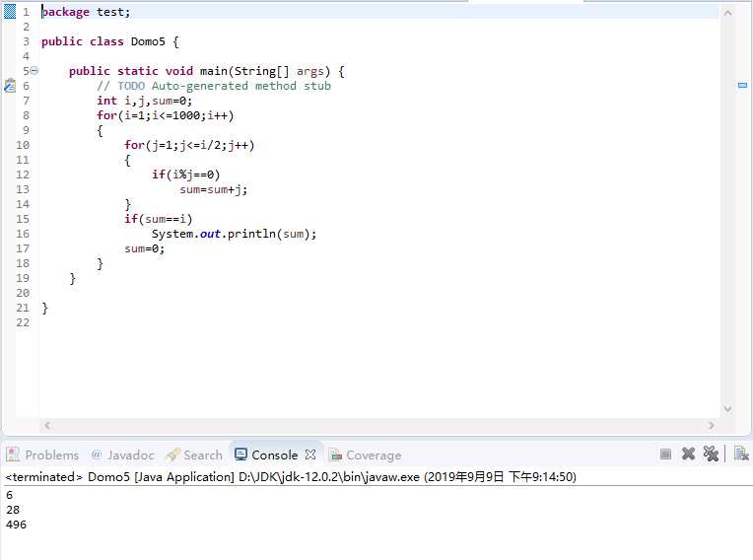This screenshot has width=753, height=560.
Task: Open the Problems tab
Action: 42,455
